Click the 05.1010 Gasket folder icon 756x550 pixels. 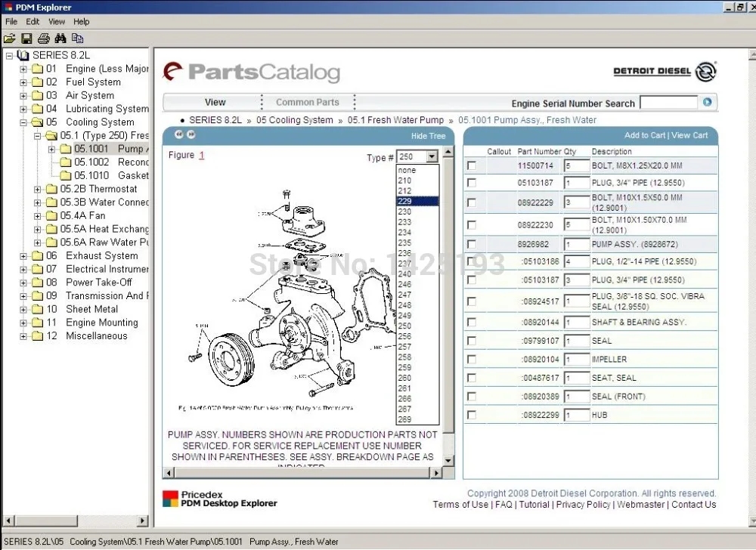pyautogui.click(x=66, y=176)
